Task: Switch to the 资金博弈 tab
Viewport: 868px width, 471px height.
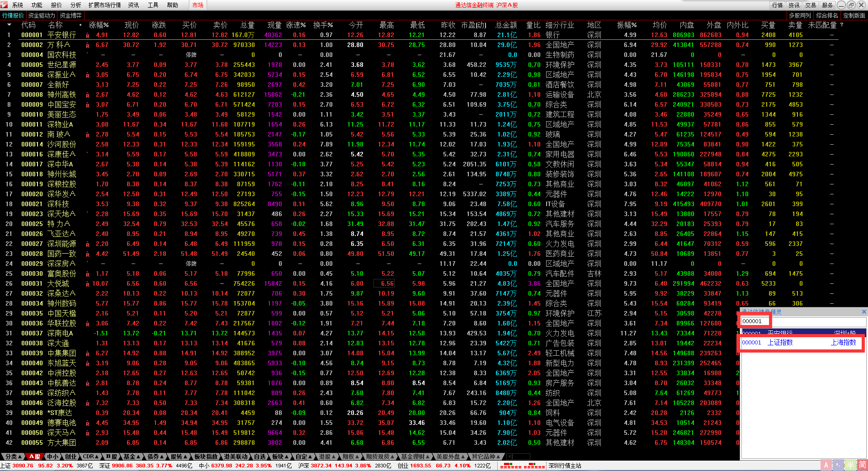Action: tap(71, 15)
